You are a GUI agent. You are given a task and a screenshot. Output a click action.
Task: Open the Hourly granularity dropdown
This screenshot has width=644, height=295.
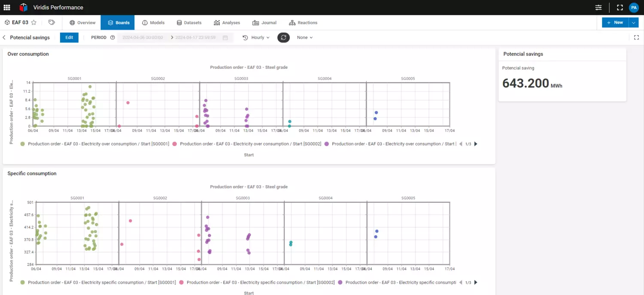pyautogui.click(x=256, y=38)
